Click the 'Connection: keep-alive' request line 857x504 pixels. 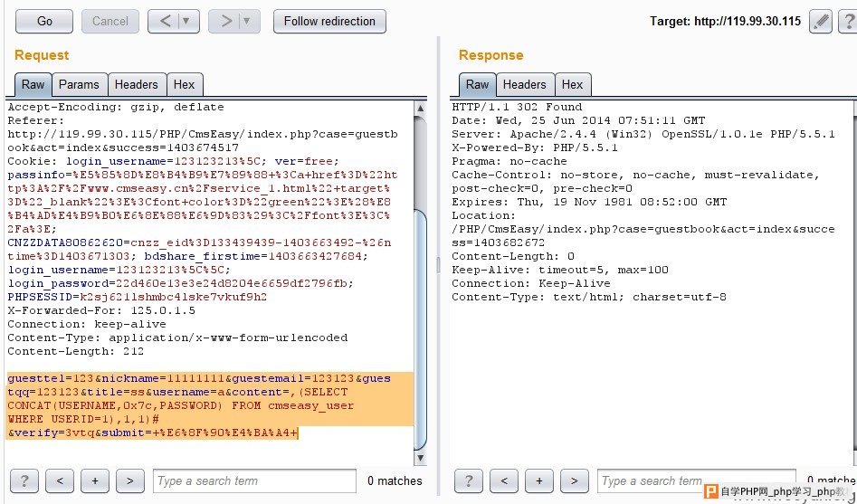coord(86,324)
